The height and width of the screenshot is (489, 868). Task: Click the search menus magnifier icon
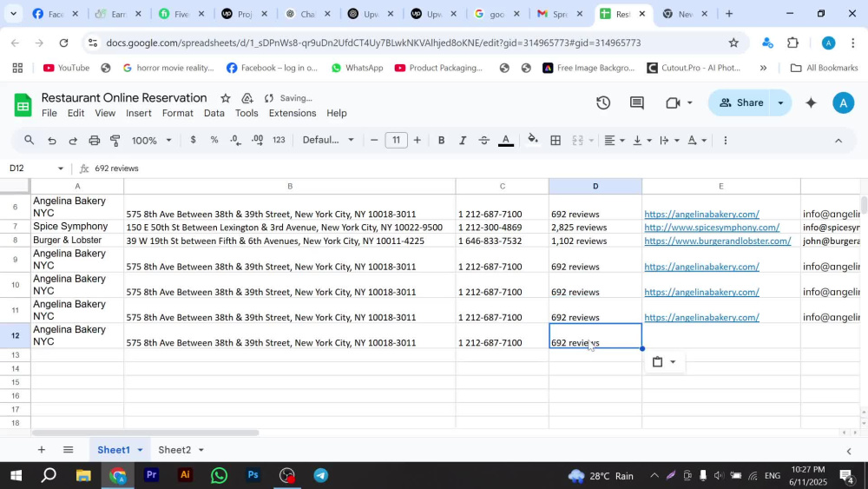(x=29, y=141)
